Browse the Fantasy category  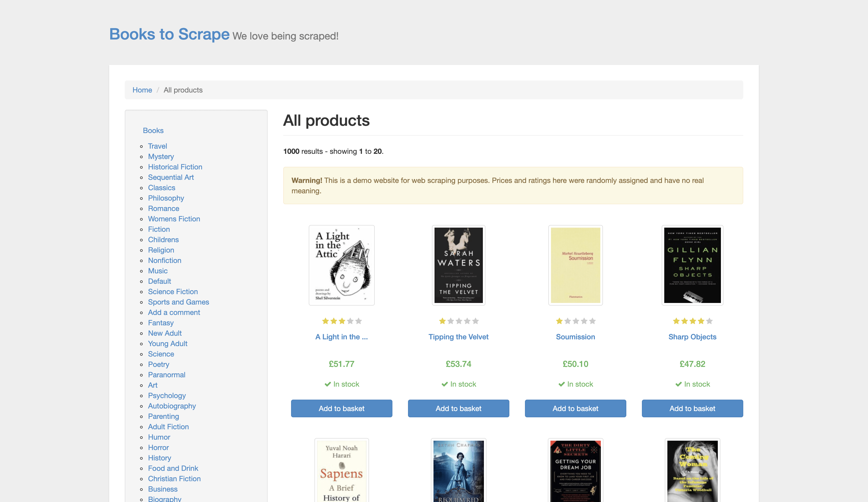click(x=161, y=323)
